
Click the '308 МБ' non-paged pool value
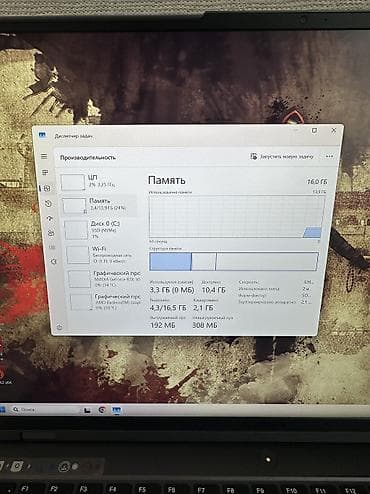point(205,325)
